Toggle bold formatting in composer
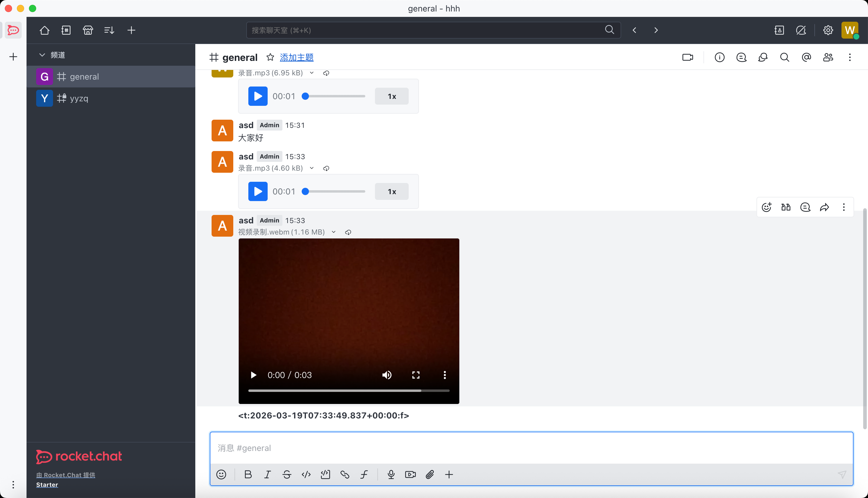Viewport: 868px width, 498px height. 248,474
